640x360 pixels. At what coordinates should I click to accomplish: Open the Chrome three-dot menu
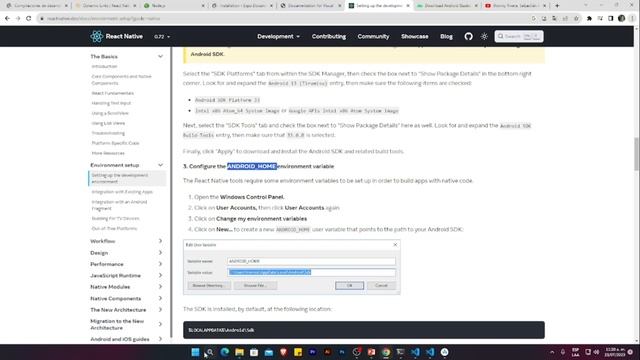click(632, 18)
